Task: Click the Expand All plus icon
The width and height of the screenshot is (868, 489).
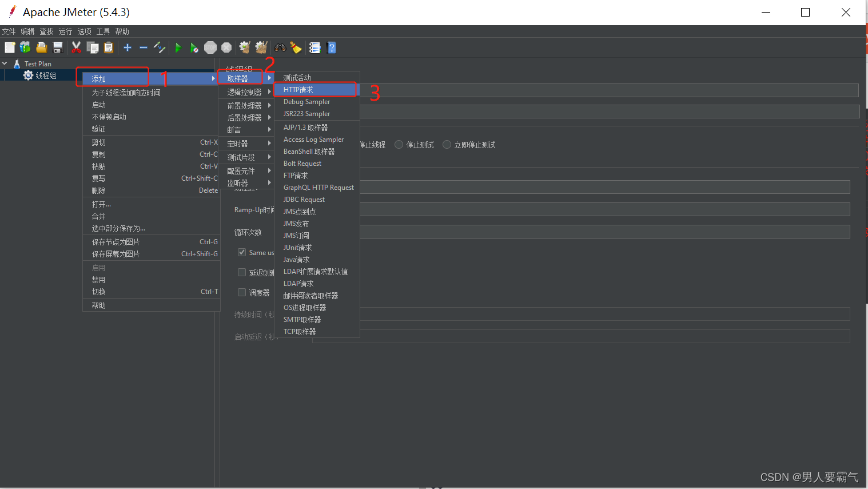Action: tap(128, 47)
